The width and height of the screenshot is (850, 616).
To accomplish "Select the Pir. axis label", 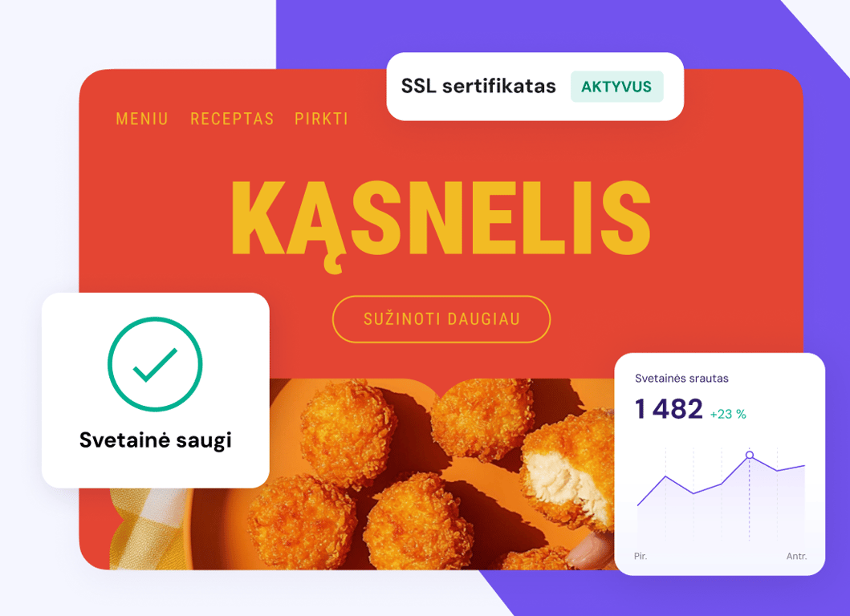I will [x=641, y=556].
